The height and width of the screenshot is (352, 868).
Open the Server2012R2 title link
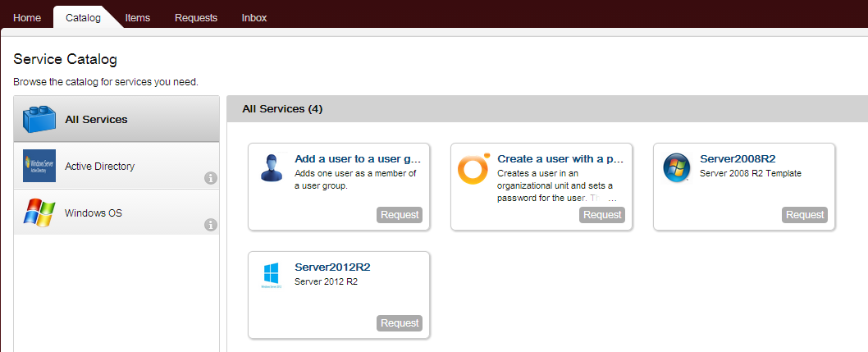332,267
